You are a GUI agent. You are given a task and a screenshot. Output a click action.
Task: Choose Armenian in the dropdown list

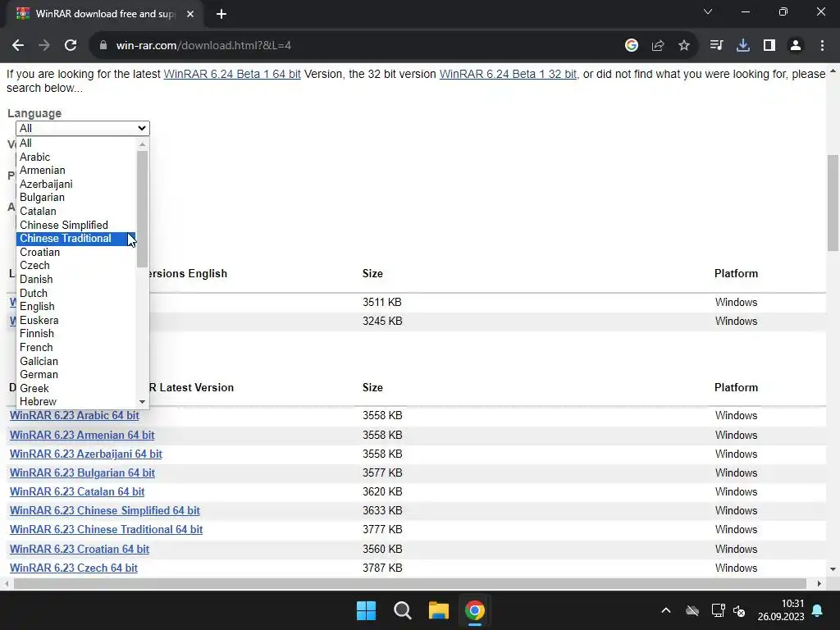(76, 171)
